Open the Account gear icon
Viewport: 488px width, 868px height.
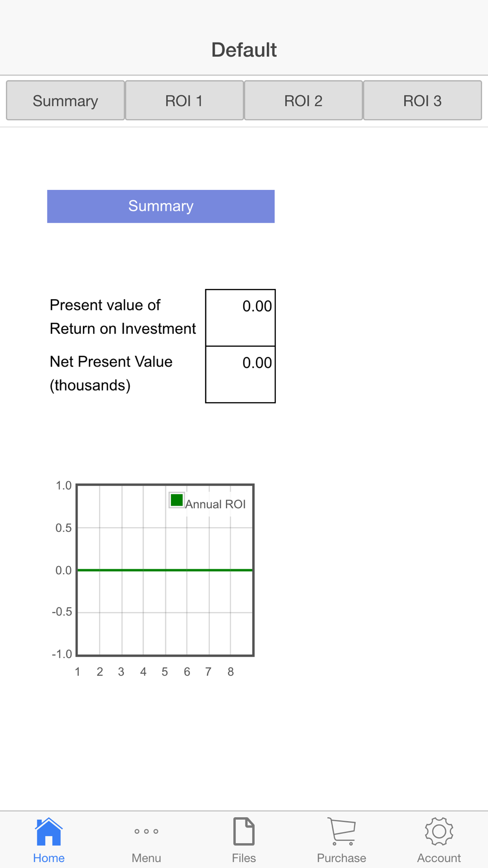coord(439,831)
